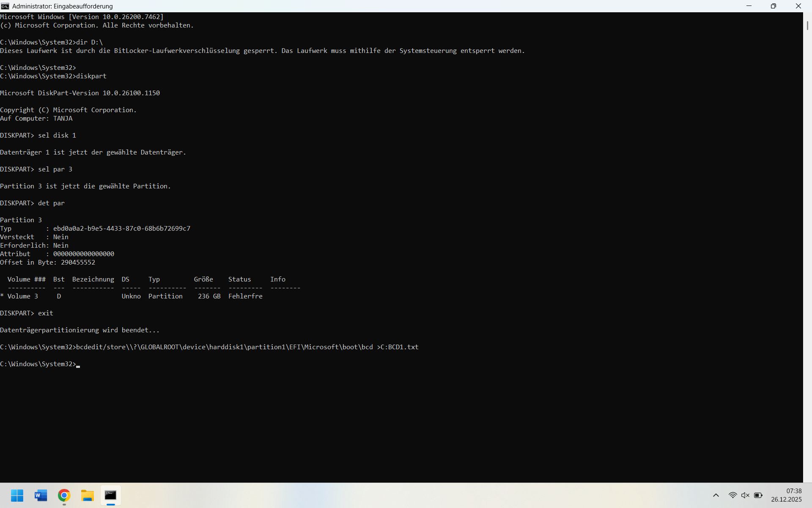Click the bcdedit command line text
This screenshot has height=508, width=812.
tap(247, 347)
